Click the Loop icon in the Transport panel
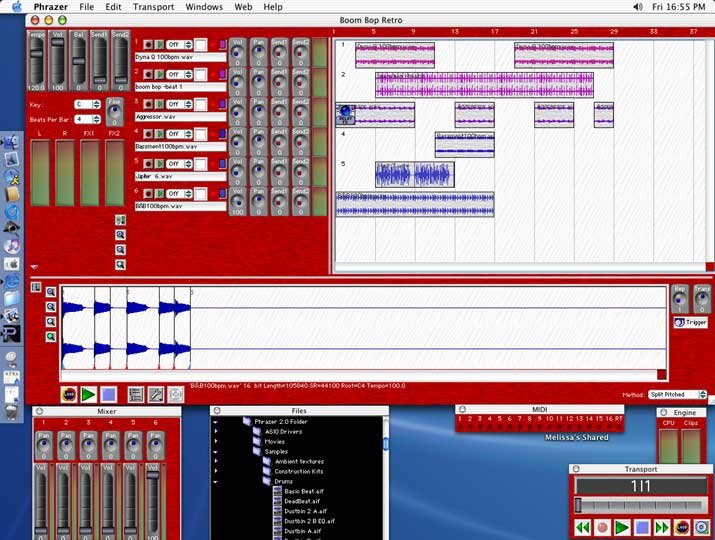This screenshot has width=715, height=540. [683, 528]
